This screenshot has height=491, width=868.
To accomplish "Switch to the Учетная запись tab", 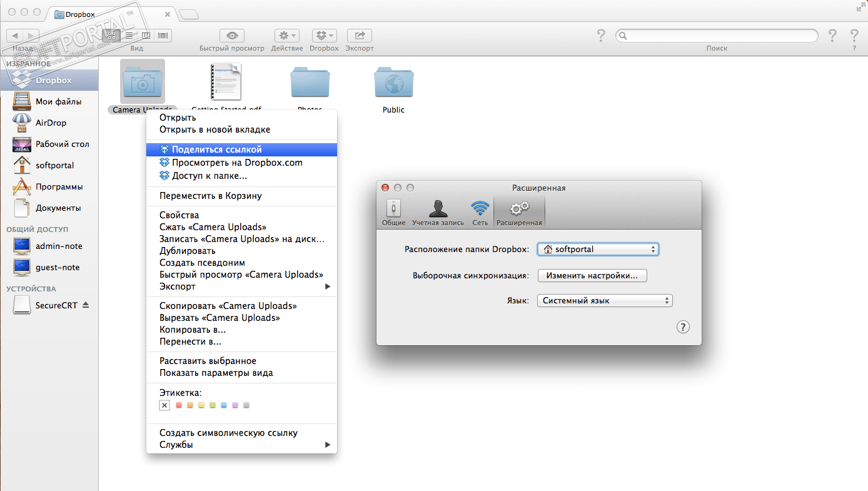I will (438, 213).
